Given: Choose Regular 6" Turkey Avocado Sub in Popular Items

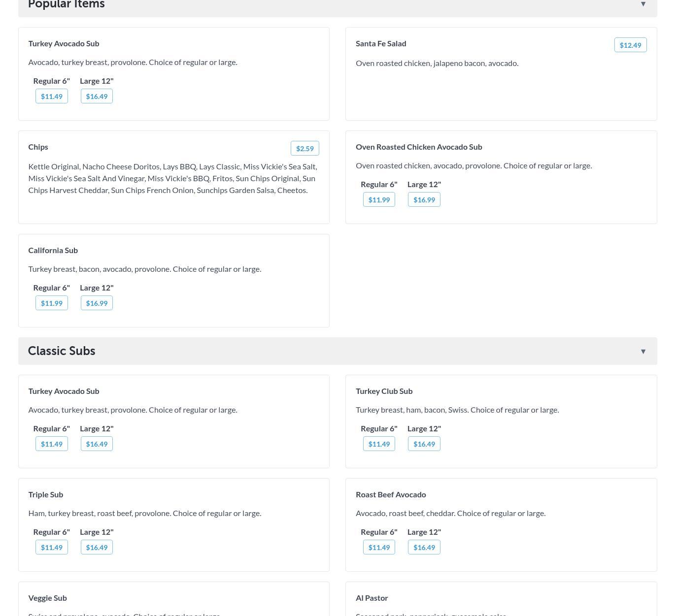Looking at the screenshot, I should tap(52, 96).
